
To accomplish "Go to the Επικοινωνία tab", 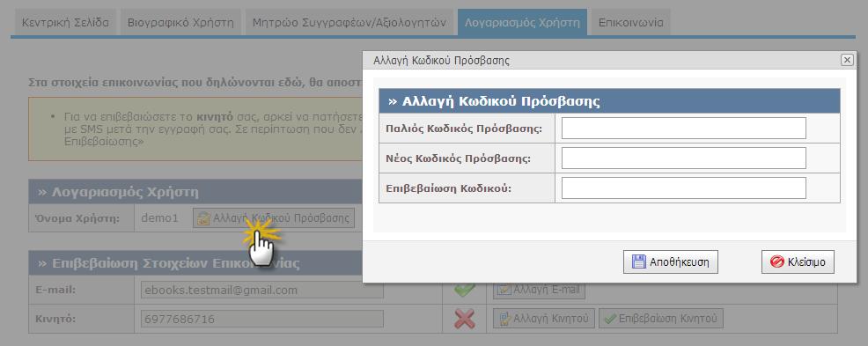I will [630, 23].
